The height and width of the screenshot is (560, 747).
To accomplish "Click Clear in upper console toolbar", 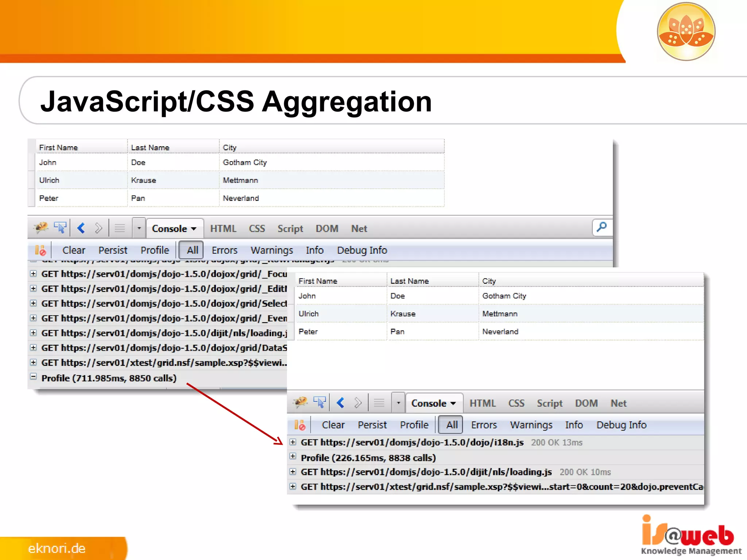I will point(74,250).
